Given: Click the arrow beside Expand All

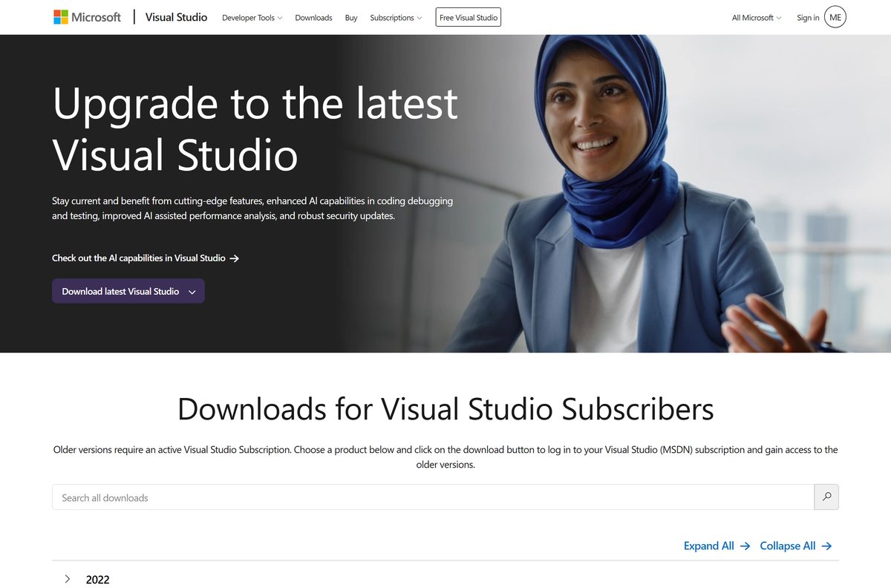Looking at the screenshot, I should click(745, 546).
